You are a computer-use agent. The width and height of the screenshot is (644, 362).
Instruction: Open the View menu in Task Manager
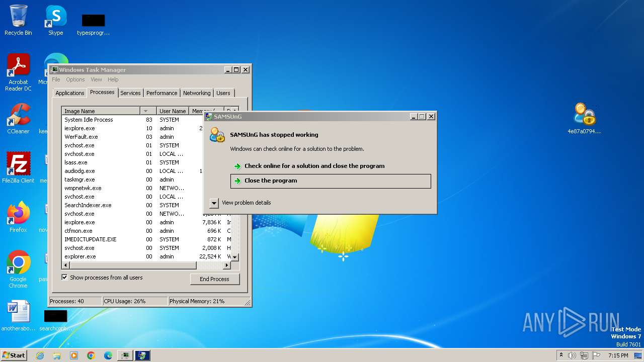(x=96, y=79)
